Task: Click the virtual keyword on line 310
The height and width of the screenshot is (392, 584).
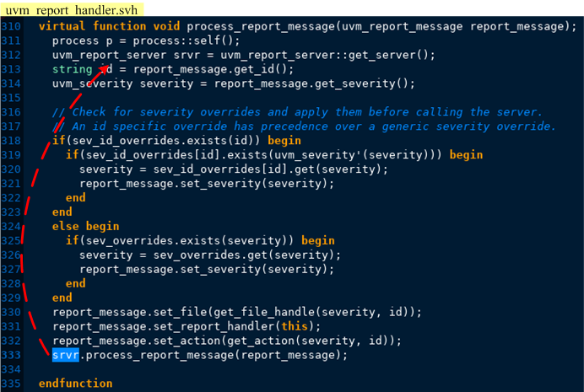Action: (x=62, y=26)
